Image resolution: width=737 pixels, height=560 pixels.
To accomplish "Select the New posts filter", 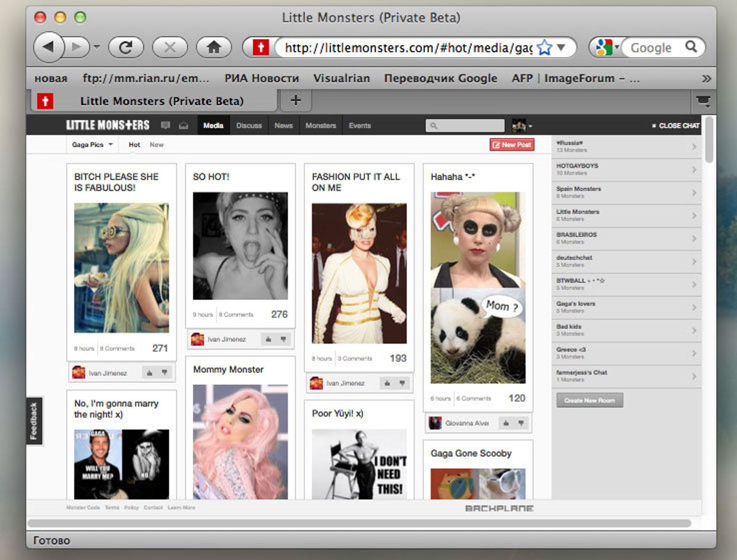I will 157,144.
